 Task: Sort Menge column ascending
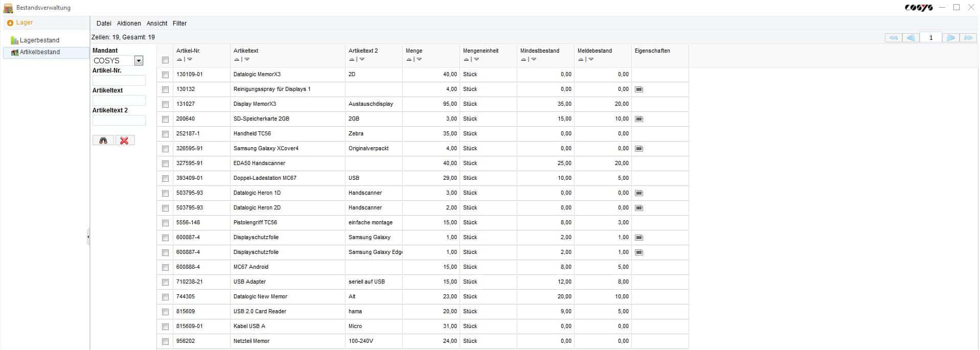coord(409,59)
